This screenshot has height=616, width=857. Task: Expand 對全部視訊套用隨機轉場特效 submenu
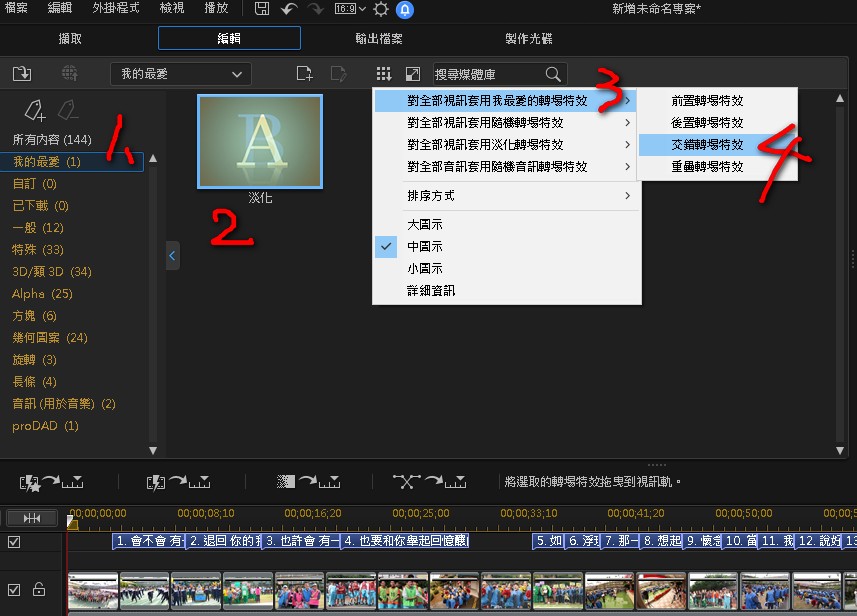507,122
